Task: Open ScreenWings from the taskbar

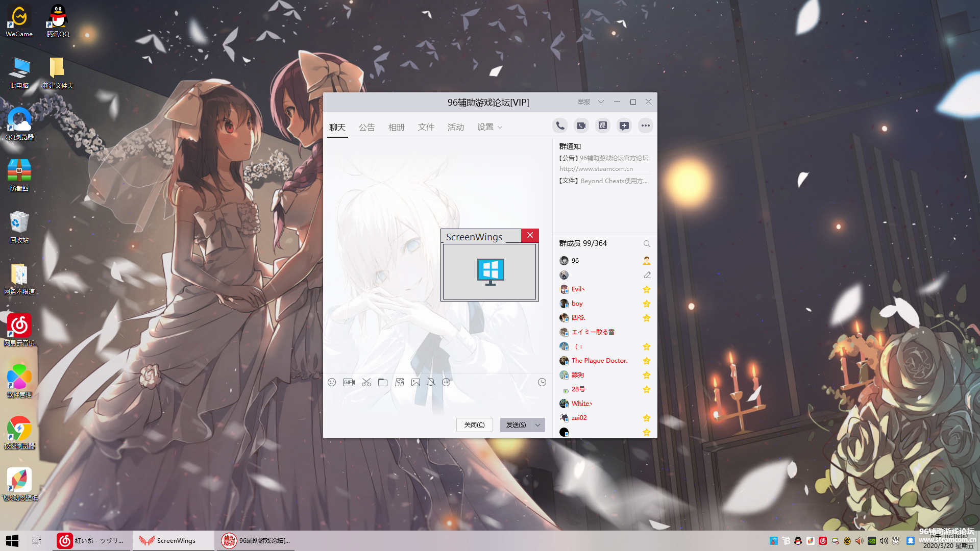Action: pyautogui.click(x=174, y=540)
